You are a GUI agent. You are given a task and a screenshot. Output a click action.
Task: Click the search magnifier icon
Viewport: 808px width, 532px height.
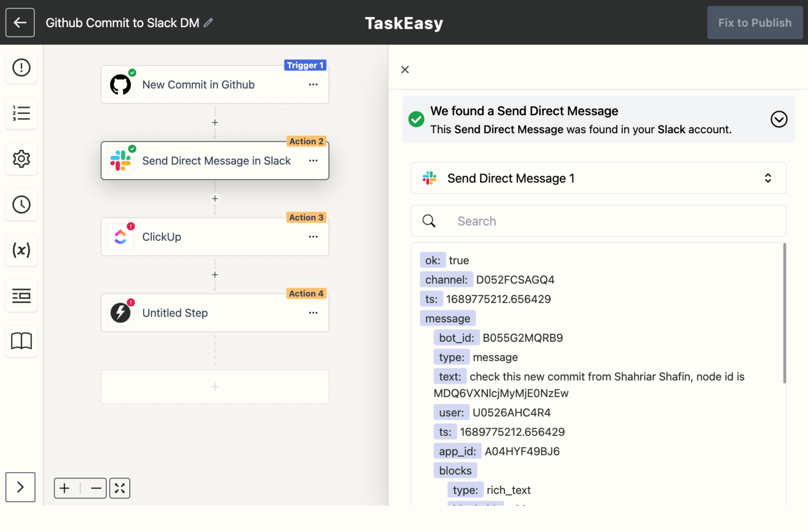point(429,221)
